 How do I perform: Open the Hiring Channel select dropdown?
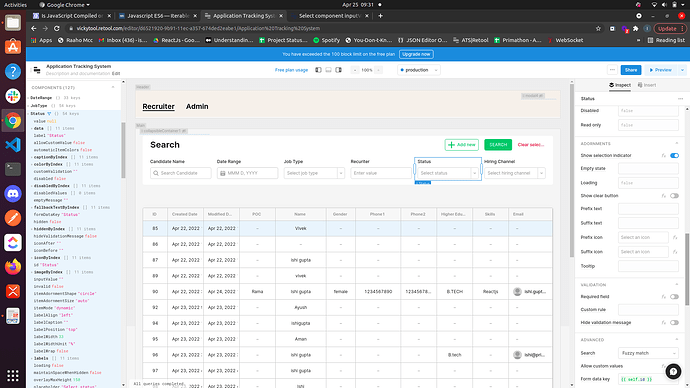point(515,173)
